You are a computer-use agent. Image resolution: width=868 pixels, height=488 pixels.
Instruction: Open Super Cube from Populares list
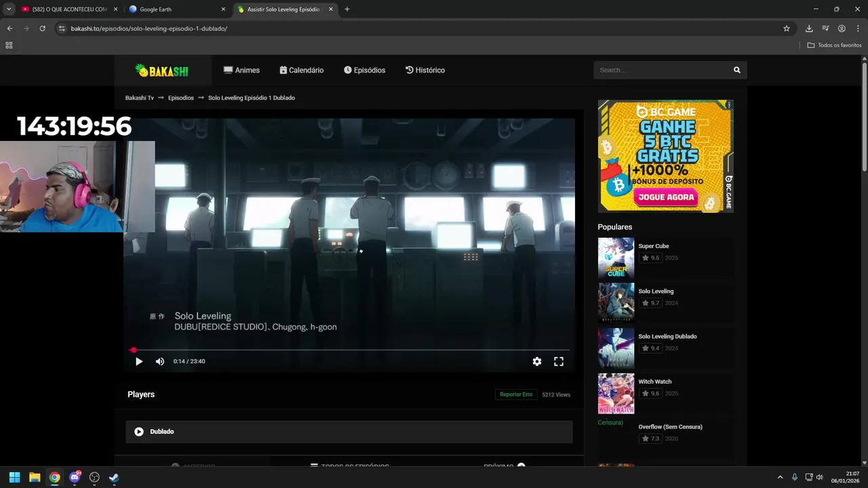click(654, 246)
